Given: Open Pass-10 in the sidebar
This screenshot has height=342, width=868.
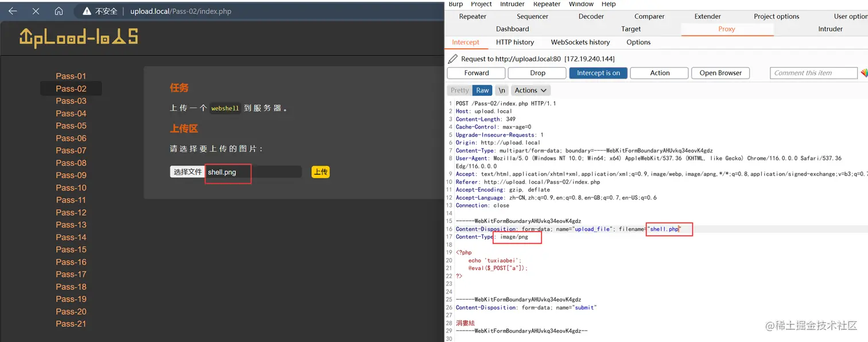Looking at the screenshot, I should click(71, 187).
